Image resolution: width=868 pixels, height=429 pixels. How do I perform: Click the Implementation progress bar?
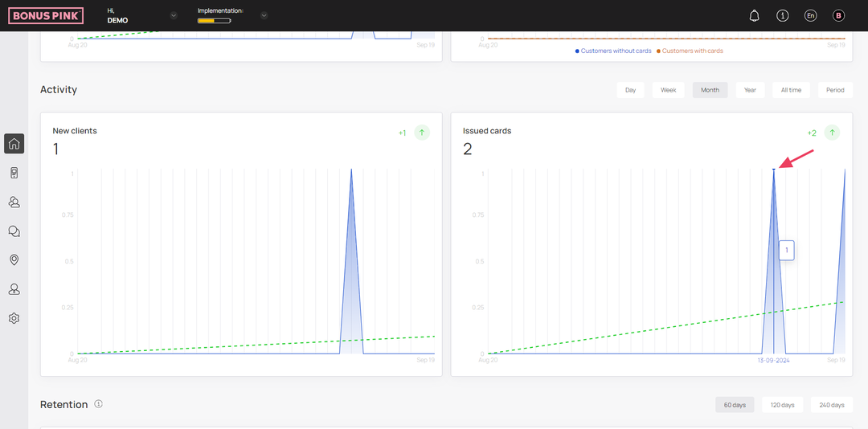pos(215,21)
